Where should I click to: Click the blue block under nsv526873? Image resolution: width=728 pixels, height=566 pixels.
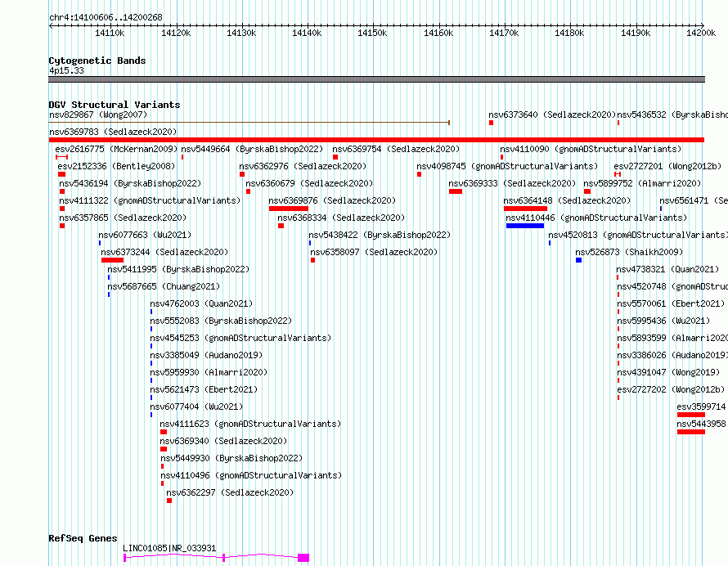click(x=578, y=260)
